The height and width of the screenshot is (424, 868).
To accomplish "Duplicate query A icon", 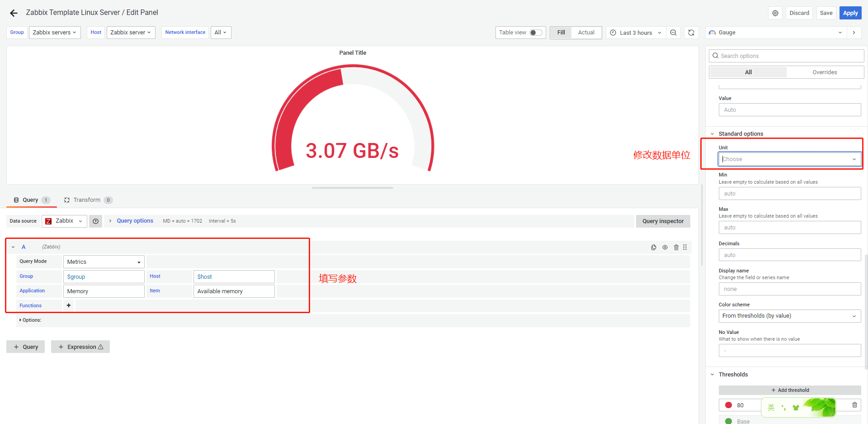I will (x=654, y=247).
